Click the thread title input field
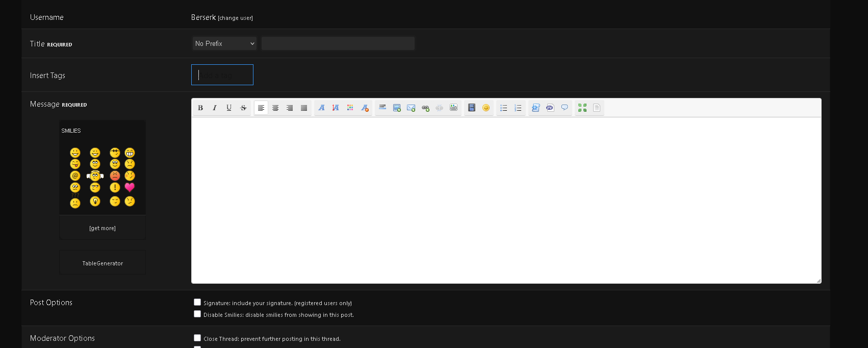This screenshot has width=868, height=348. [x=338, y=43]
